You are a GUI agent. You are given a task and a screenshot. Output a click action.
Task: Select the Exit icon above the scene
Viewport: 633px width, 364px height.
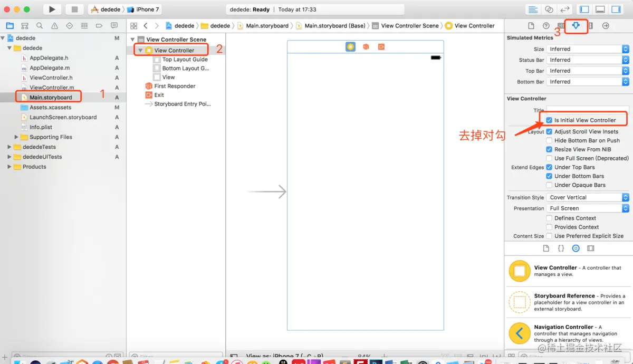(x=381, y=47)
